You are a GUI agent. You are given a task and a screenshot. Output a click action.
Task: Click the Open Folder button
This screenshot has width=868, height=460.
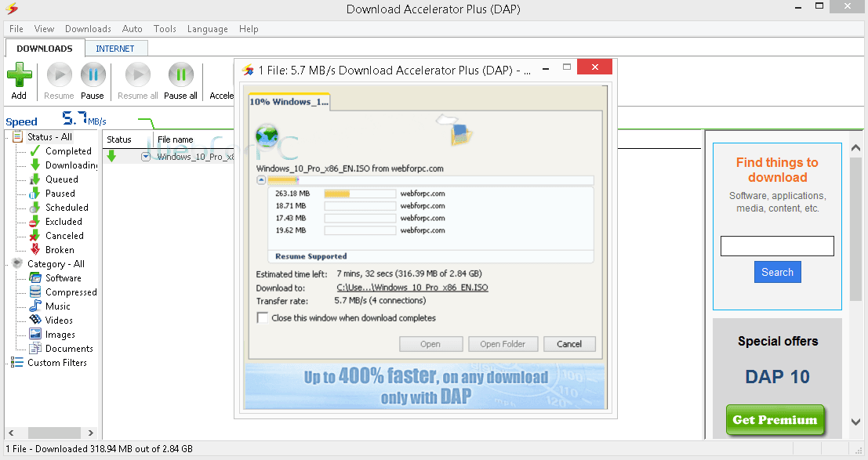tap(503, 344)
